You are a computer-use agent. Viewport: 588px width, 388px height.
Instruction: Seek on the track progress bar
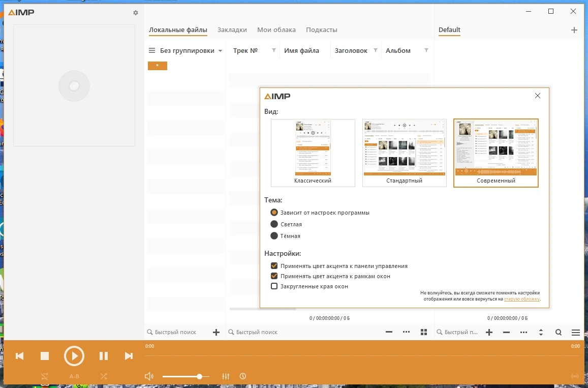click(x=362, y=355)
